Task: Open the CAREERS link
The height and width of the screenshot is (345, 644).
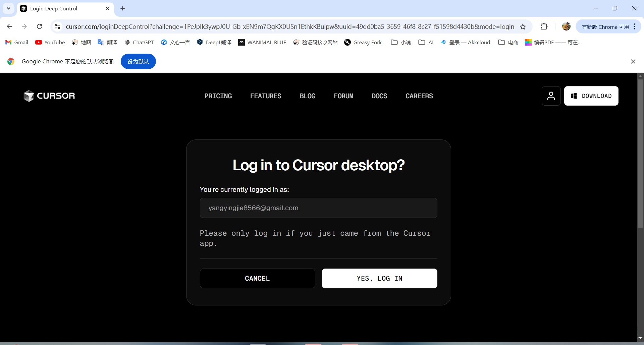Action: 419,96
